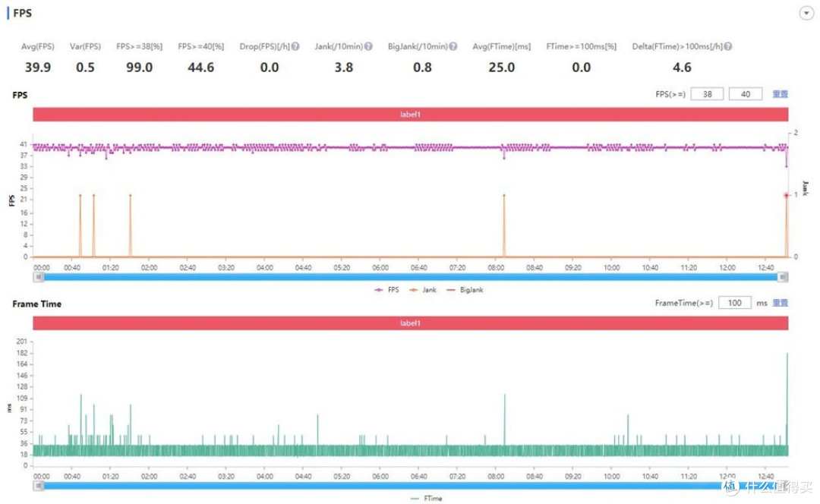Click the Delta(FTime) value 4.6
This screenshot has width=820, height=504.
(681, 68)
